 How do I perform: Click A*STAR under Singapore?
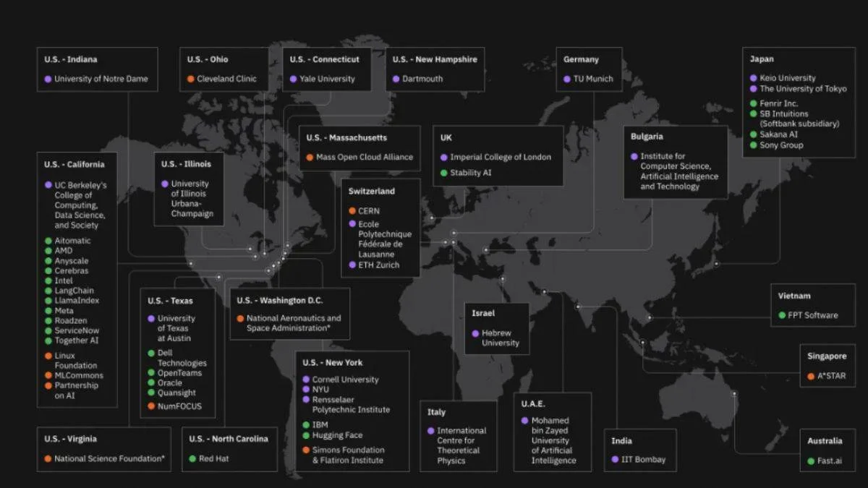(x=827, y=377)
